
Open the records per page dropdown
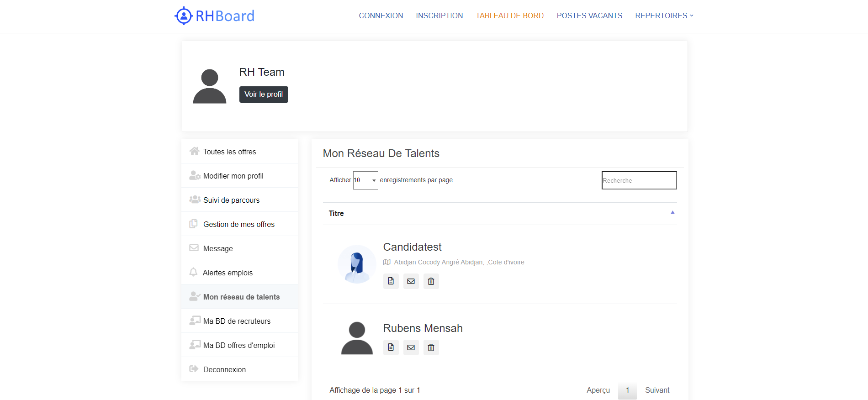click(x=365, y=180)
